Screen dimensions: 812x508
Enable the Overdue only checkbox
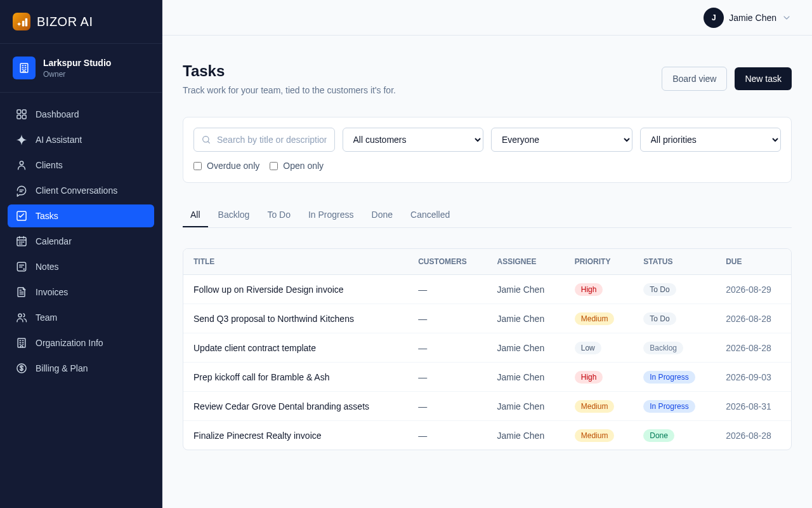click(198, 166)
